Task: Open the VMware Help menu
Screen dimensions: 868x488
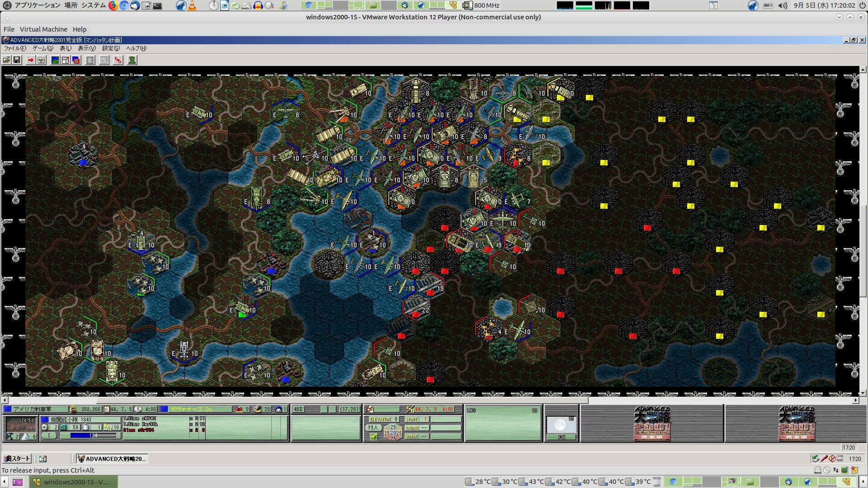Action: [x=80, y=29]
